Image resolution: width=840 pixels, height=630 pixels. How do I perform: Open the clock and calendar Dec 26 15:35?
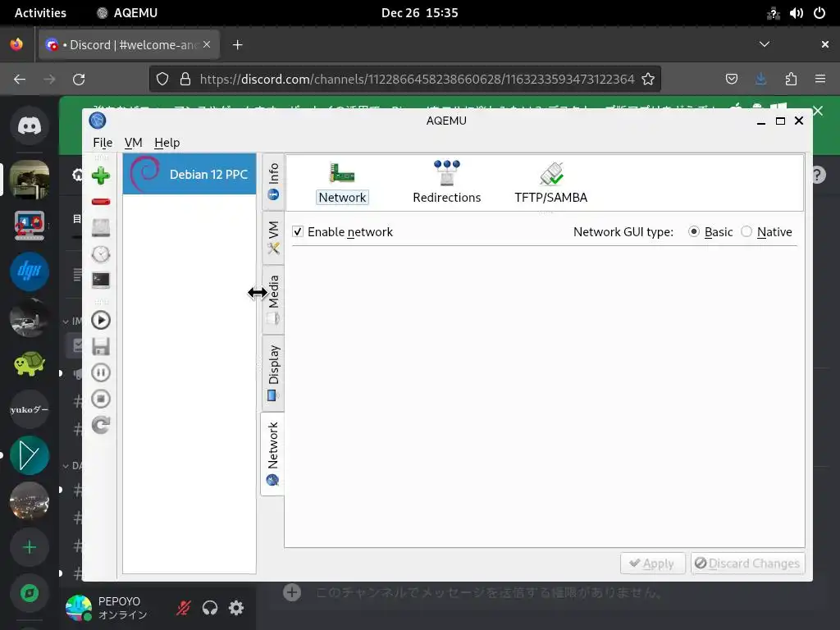[x=419, y=13]
